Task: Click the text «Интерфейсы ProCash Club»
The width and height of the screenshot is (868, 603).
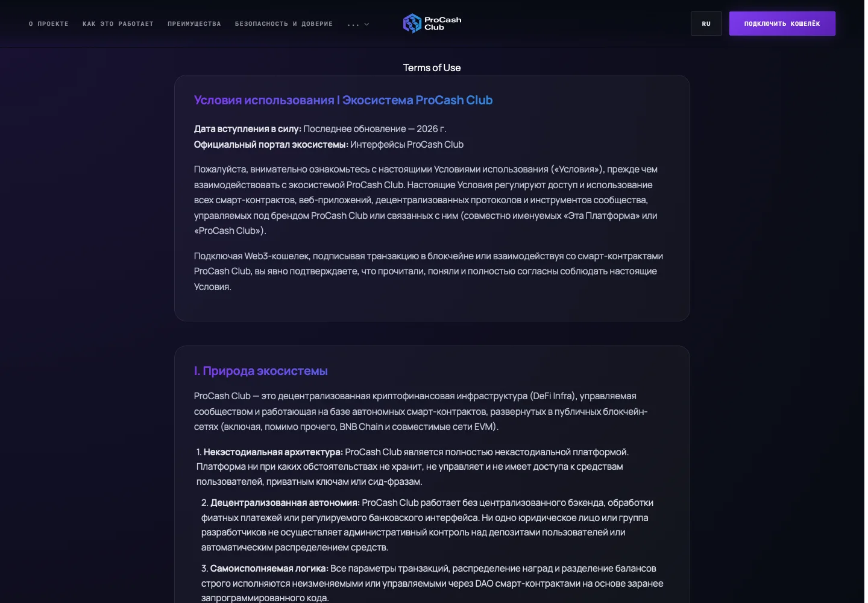Action: tap(407, 145)
